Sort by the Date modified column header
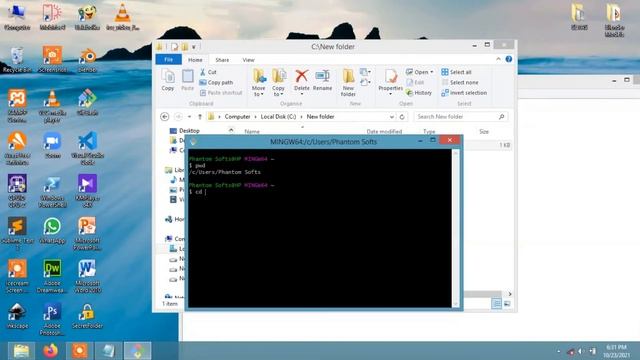 [x=384, y=131]
